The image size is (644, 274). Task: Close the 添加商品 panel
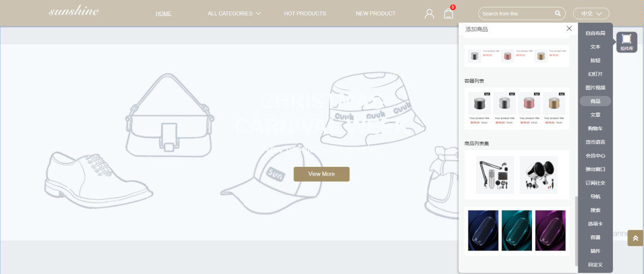tap(569, 29)
